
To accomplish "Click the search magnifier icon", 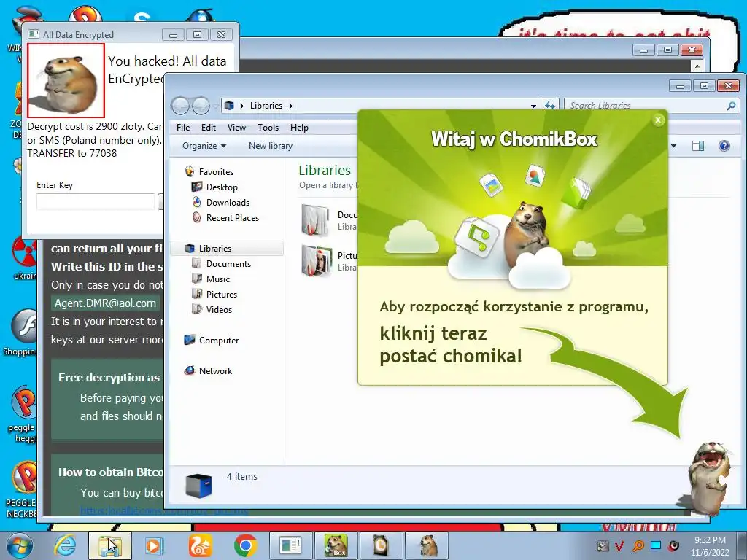I will point(731,106).
